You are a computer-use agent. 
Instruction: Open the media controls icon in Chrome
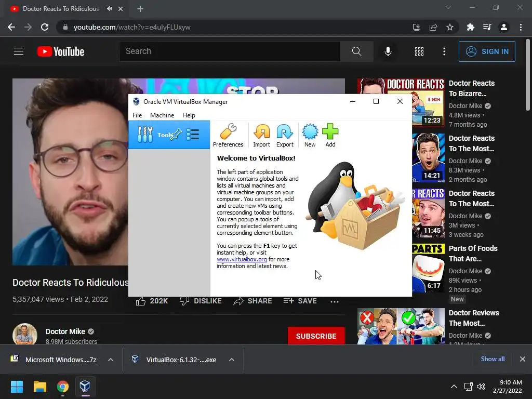487,27
